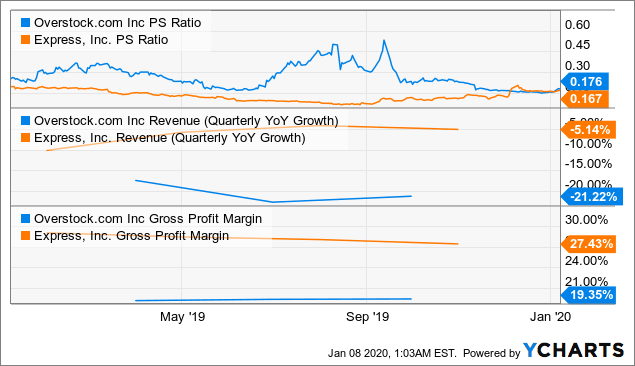Select the 'Overstock.com Inc PS Ratio' legend label
635x366 pixels.
(117, 23)
